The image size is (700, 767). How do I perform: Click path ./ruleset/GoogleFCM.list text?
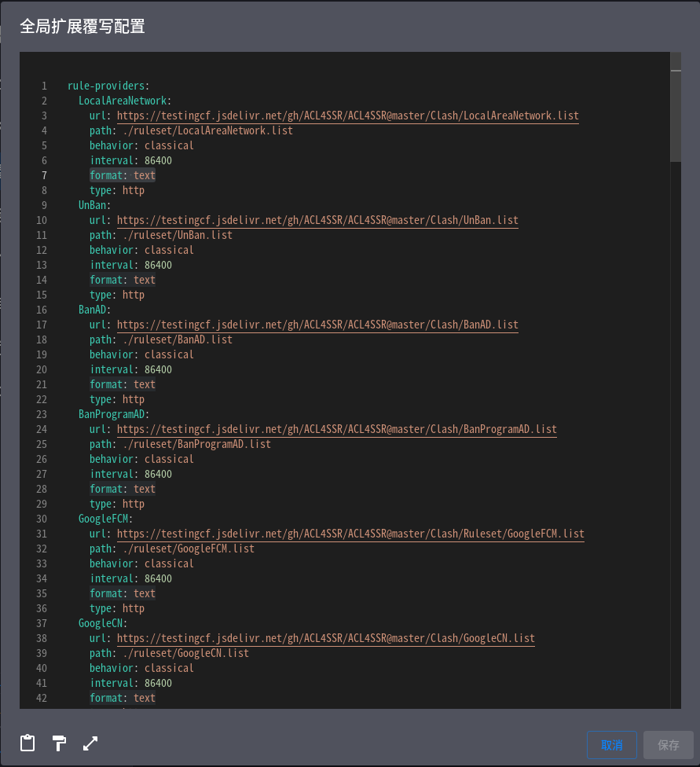point(172,549)
